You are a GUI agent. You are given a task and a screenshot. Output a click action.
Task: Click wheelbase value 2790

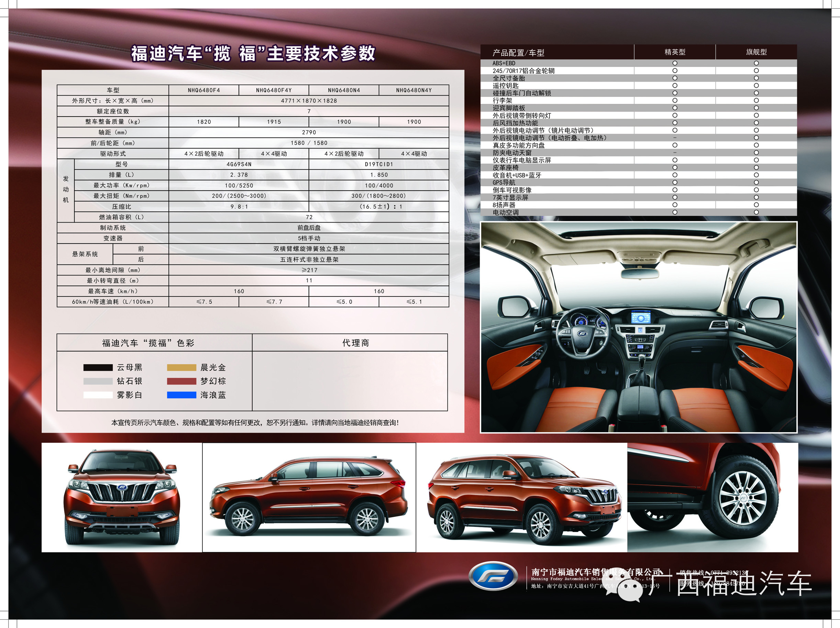click(309, 132)
